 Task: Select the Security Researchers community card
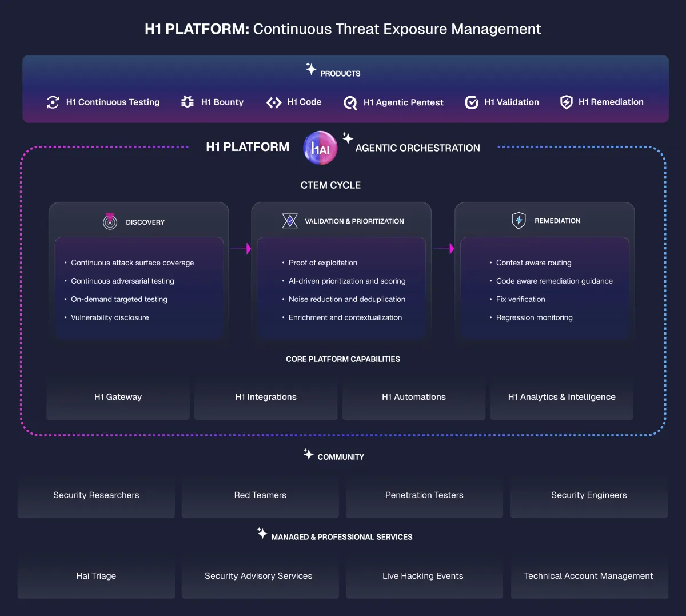[96, 495]
